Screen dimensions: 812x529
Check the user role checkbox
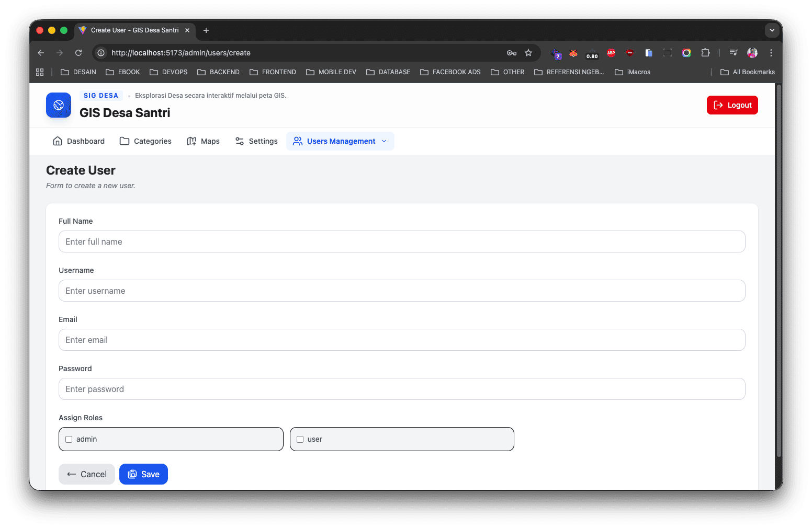pyautogui.click(x=300, y=439)
